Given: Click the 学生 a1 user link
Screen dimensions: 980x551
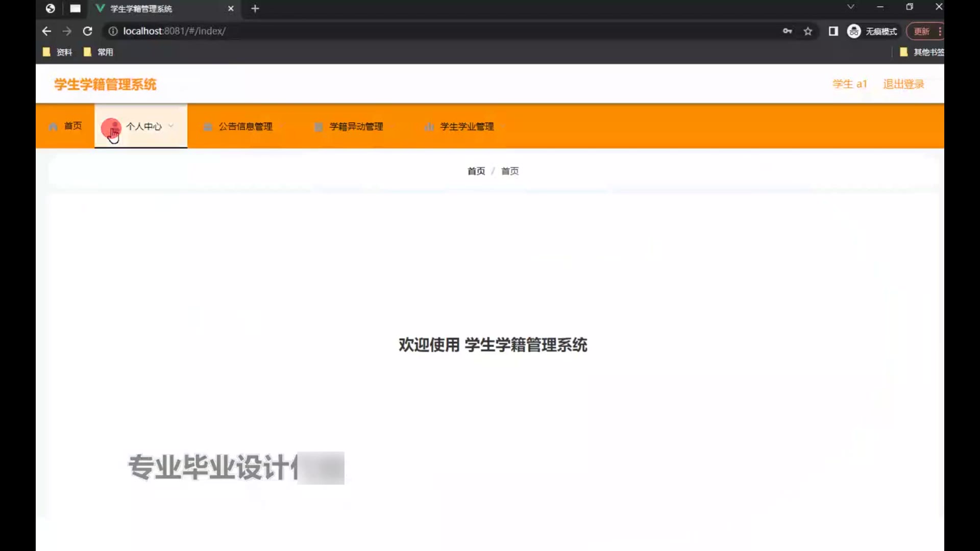Looking at the screenshot, I should (849, 84).
